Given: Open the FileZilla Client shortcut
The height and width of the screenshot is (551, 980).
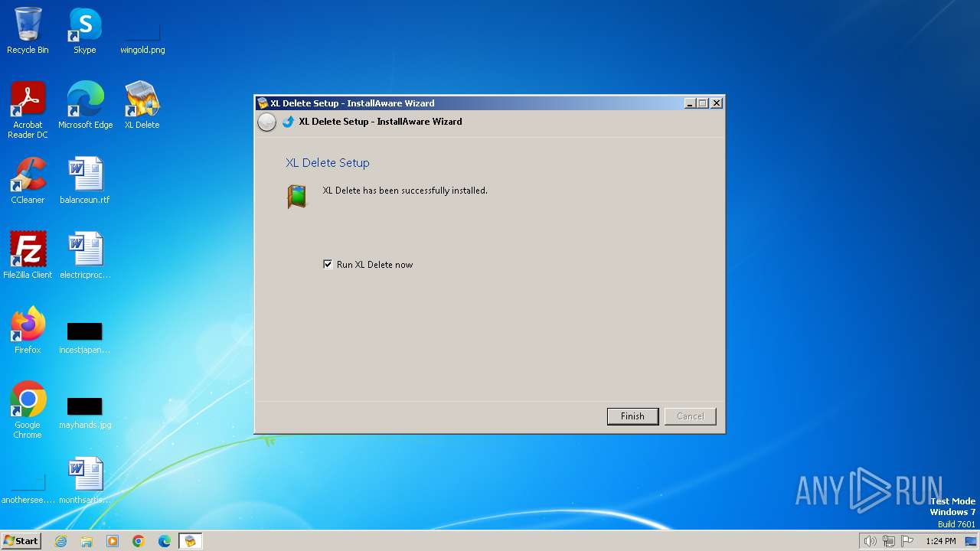Looking at the screenshot, I should coord(28,255).
